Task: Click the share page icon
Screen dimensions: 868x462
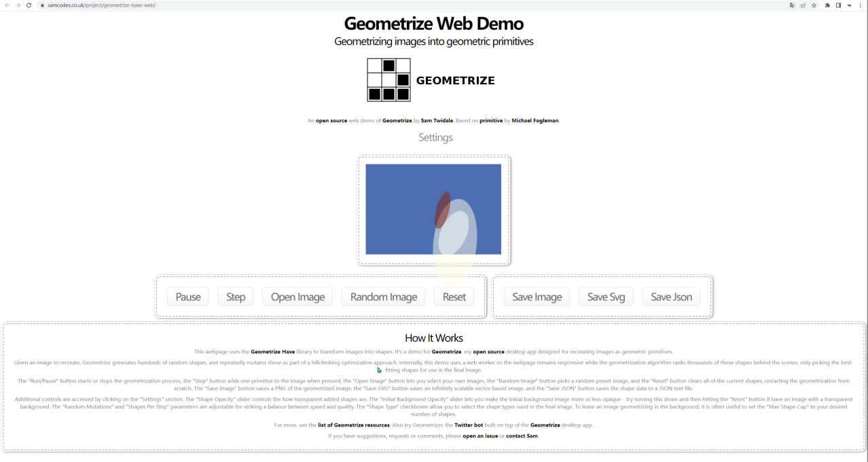Action: [803, 5]
